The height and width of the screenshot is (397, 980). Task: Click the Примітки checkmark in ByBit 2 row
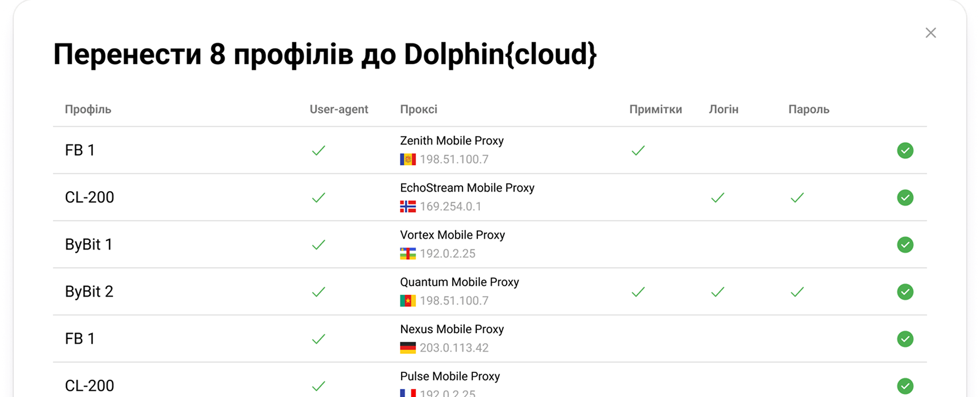638,292
